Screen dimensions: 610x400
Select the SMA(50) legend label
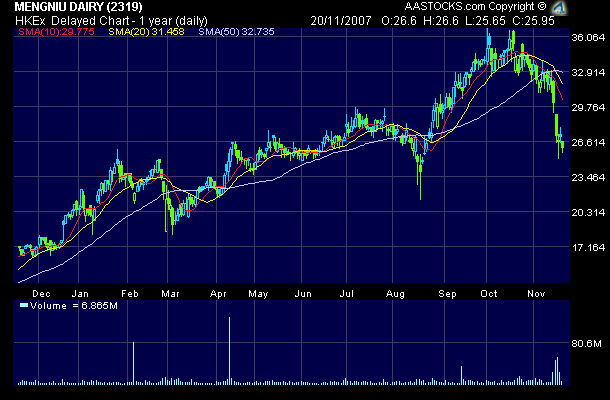pos(233,32)
